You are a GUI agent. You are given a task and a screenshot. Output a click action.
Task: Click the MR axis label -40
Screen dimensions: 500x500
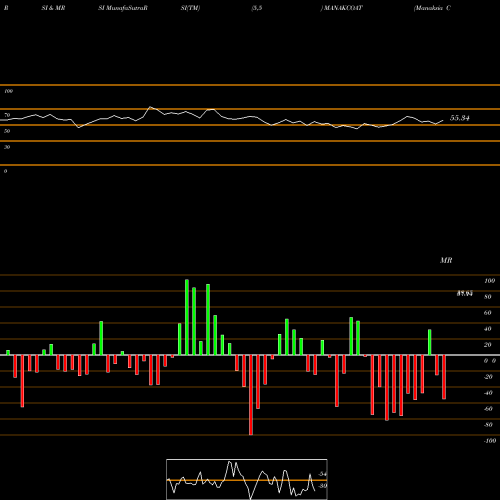pyautogui.click(x=488, y=393)
